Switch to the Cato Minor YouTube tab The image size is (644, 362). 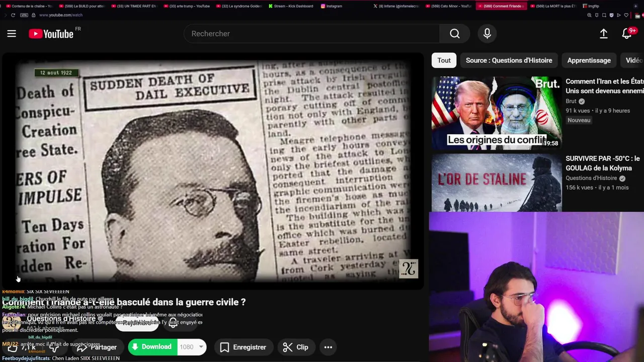tap(448, 6)
